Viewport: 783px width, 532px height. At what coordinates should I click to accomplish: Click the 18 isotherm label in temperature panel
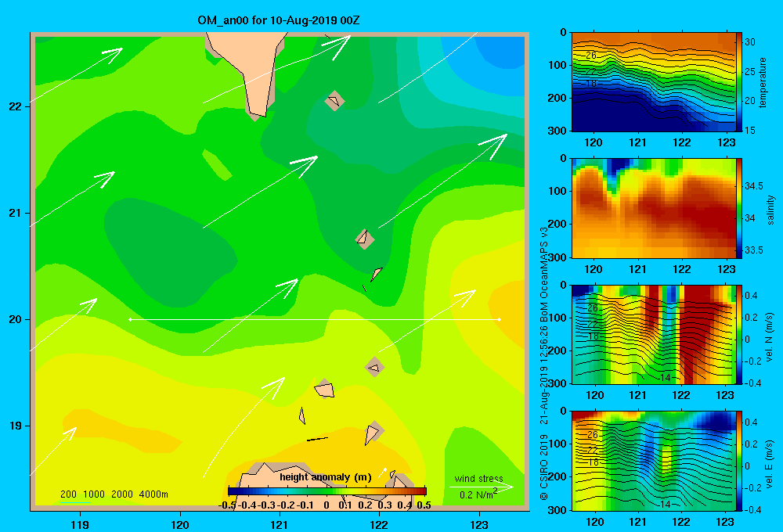point(590,84)
